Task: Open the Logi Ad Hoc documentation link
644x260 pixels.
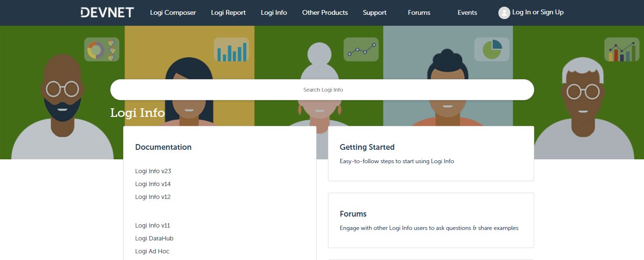Action: (x=152, y=251)
